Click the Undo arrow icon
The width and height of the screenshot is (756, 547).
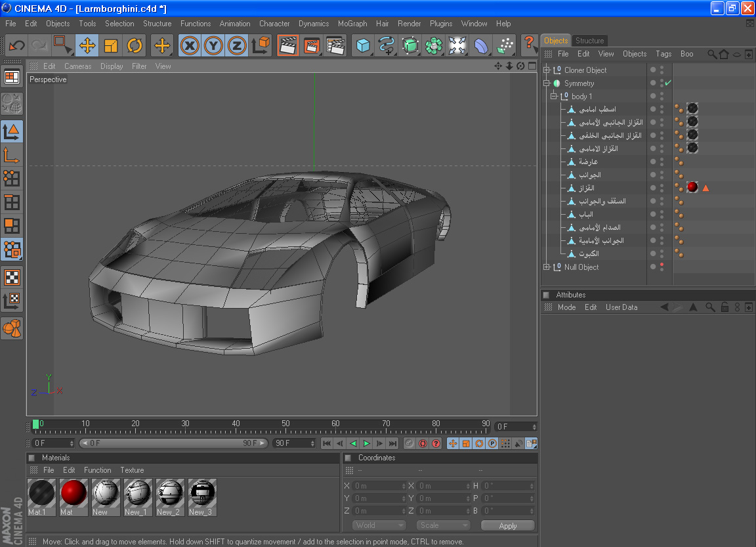coord(17,46)
